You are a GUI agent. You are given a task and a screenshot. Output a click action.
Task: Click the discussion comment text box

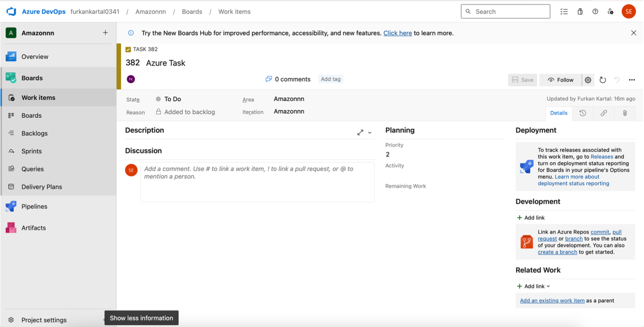tap(257, 182)
